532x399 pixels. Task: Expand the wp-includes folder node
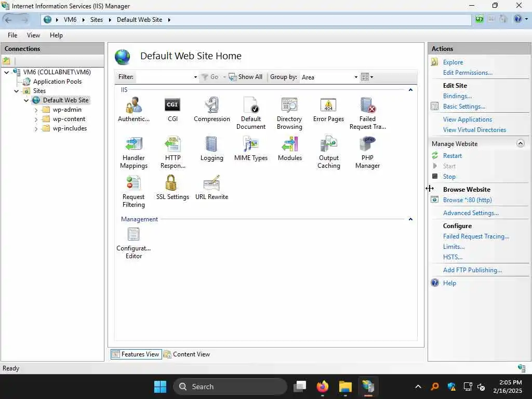[36, 129]
